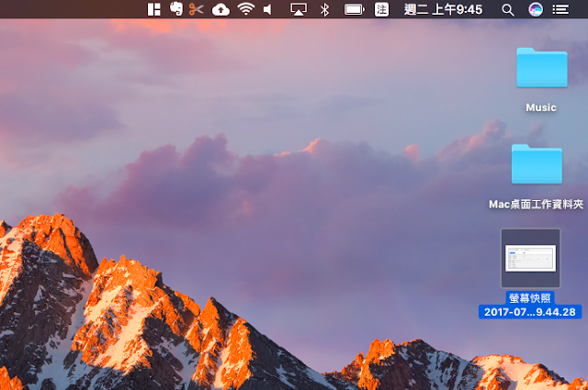
Task: Show the battery status menu
Action: [x=354, y=9]
